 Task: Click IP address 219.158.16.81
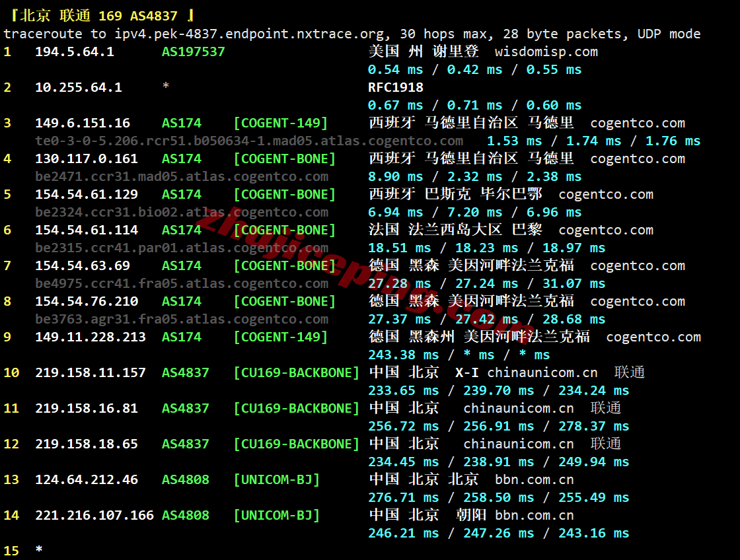[87, 409]
